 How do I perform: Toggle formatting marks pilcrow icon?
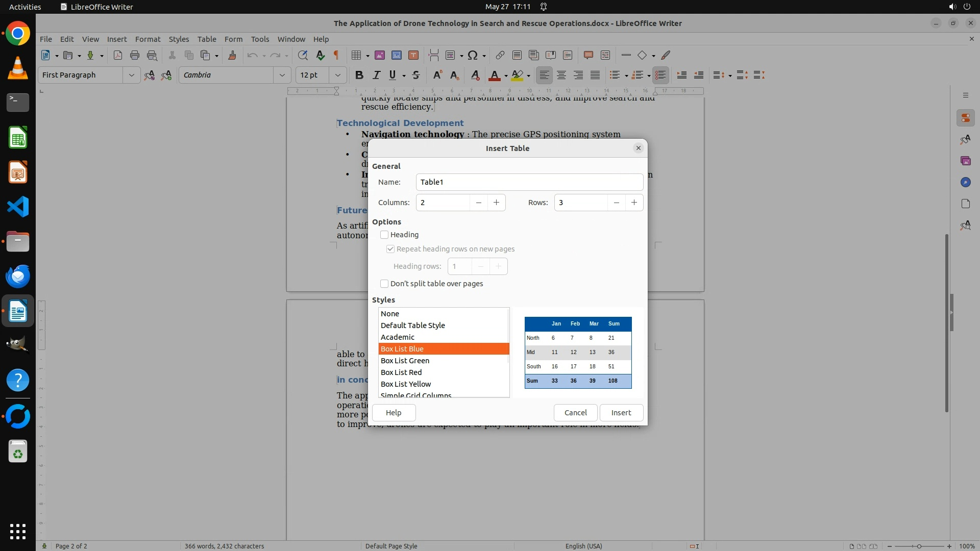pyautogui.click(x=336, y=55)
